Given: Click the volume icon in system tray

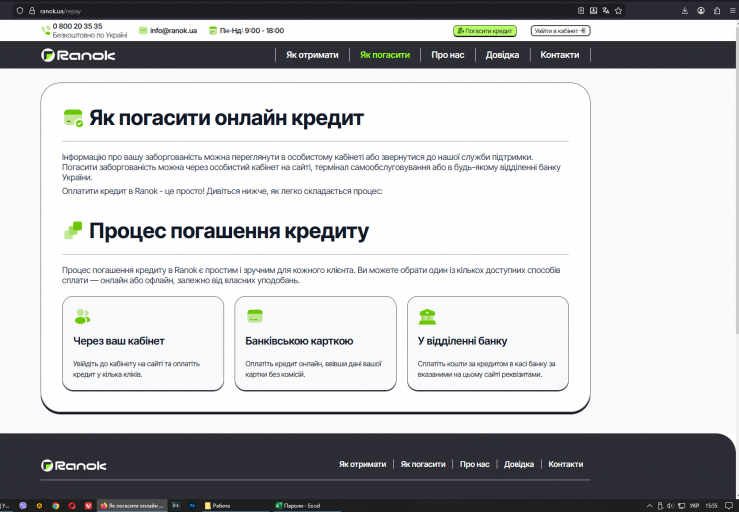Looking at the screenshot, I should pos(670,506).
